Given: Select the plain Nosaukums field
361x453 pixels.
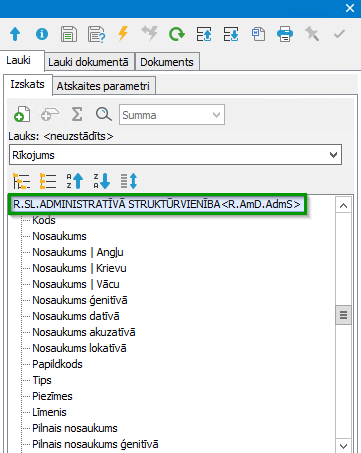Looking at the screenshot, I should [59, 236].
